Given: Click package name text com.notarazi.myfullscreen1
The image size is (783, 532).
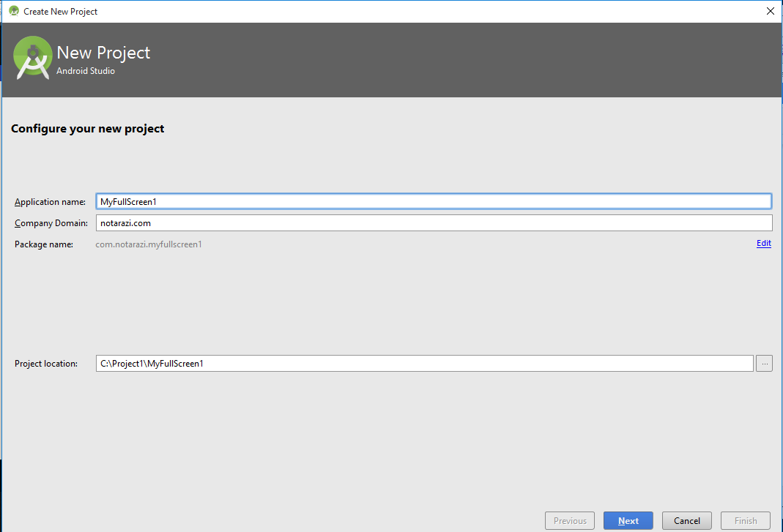Looking at the screenshot, I should (148, 244).
